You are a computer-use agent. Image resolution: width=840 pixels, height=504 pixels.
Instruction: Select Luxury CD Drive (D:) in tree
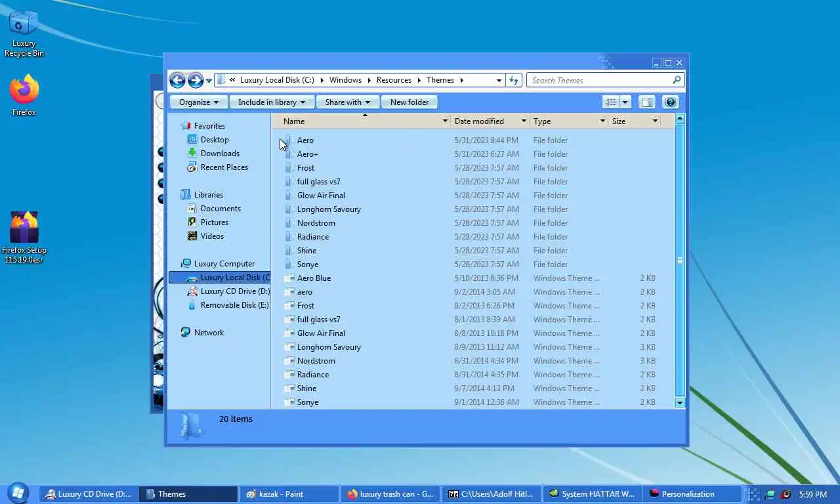click(235, 291)
